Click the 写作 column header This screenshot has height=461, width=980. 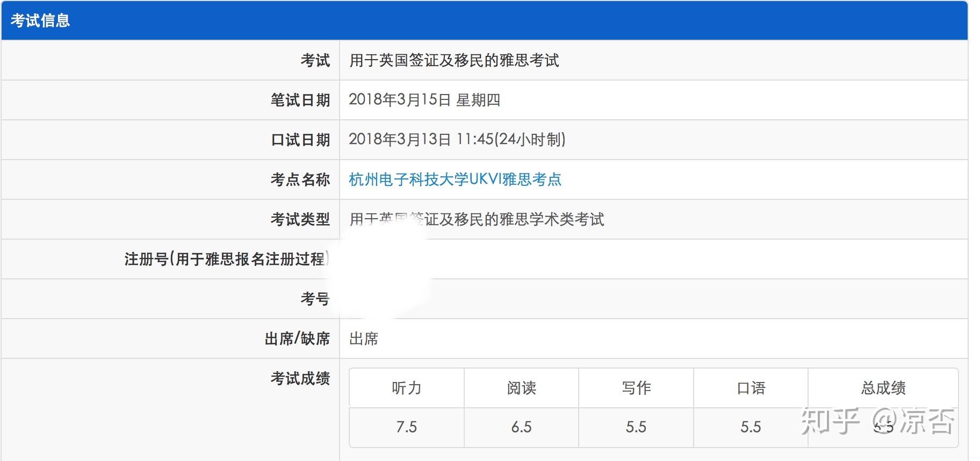click(x=636, y=388)
